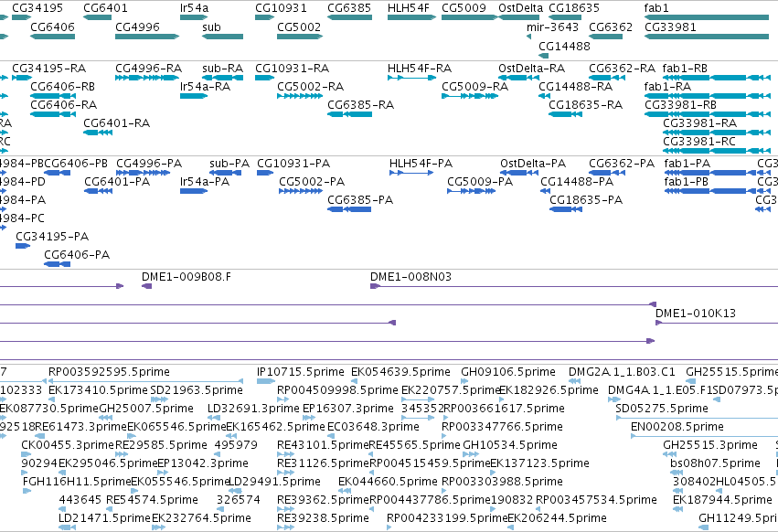Select the CG6406-RA transcript
The height and width of the screenshot is (532, 778).
click(x=53, y=114)
